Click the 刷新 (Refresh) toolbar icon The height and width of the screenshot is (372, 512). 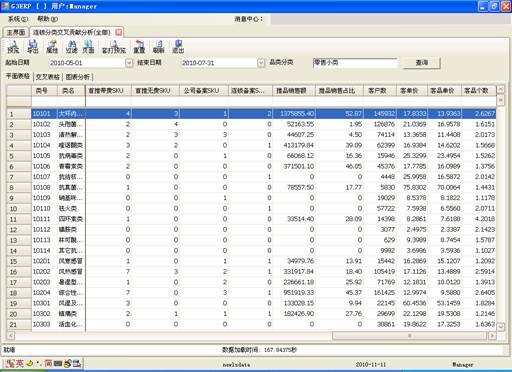pos(159,47)
